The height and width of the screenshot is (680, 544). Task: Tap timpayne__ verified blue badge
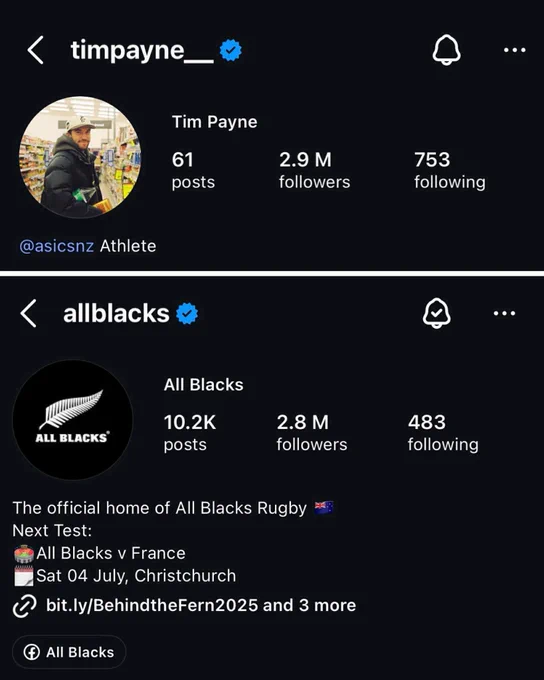(231, 50)
